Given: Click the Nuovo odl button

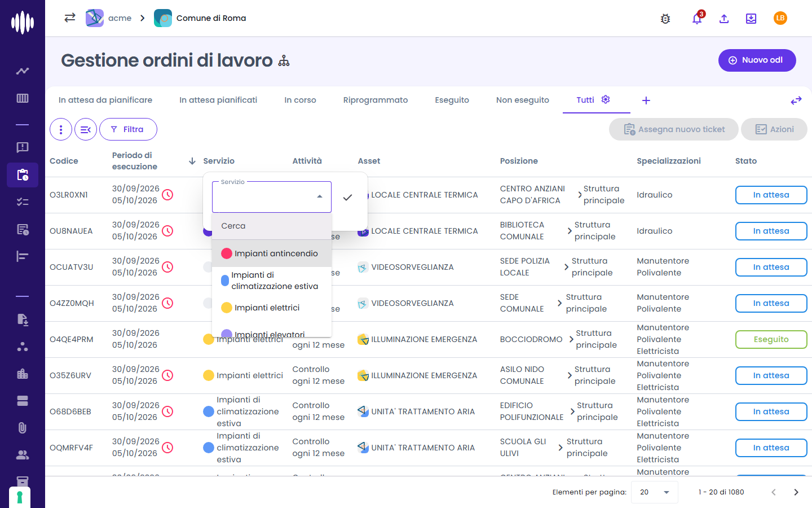Looking at the screenshot, I should (x=757, y=60).
